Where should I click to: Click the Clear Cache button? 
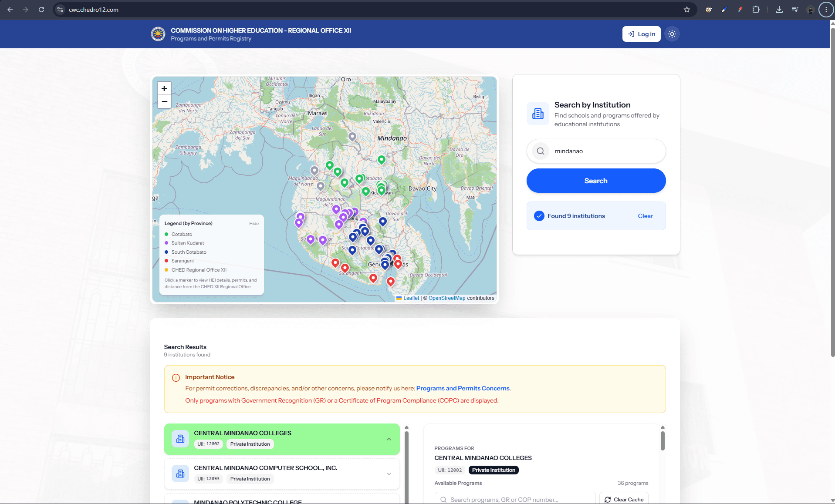[x=624, y=499]
